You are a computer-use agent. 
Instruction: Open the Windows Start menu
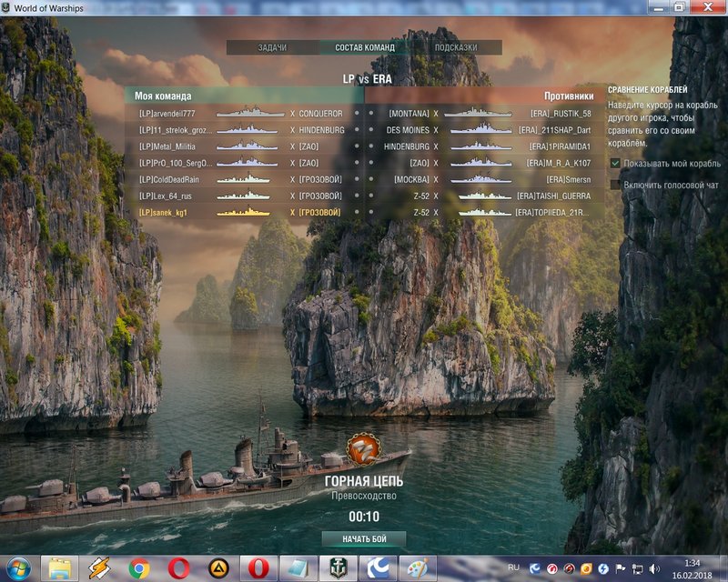click(18, 568)
